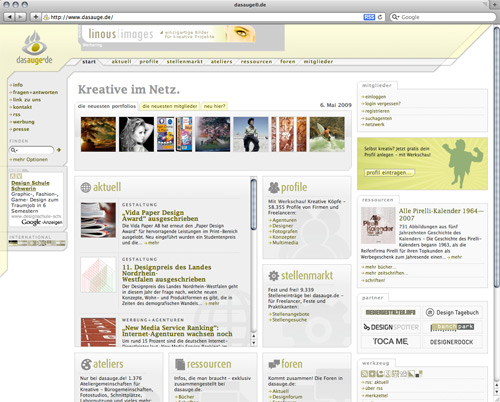This screenshot has width=500, height=402.
Task: Click the dasauge.de eye logo
Action: click(34, 47)
